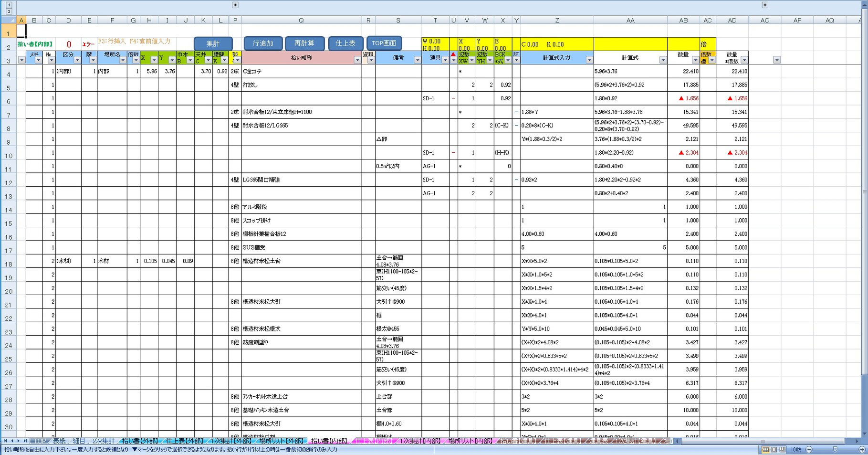Click the Select All corner triangle
This screenshot has height=455, width=868.
(x=9, y=20)
